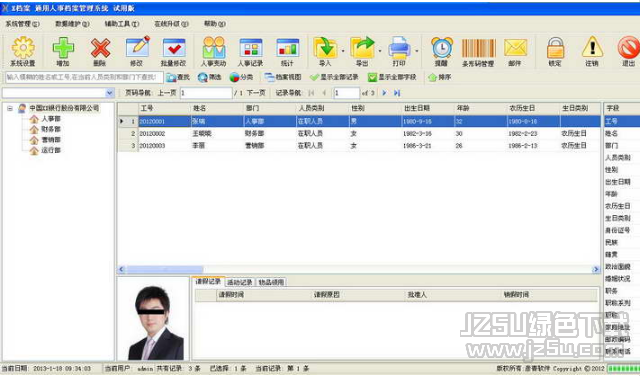Viewport: 642px width, 376px height.
Task: Open the 辅助工具 menu
Action: [x=122, y=24]
